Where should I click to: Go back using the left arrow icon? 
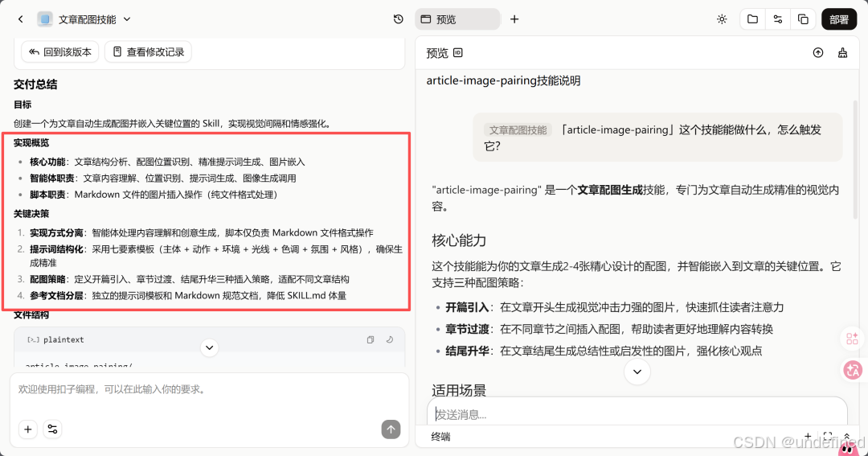point(20,19)
